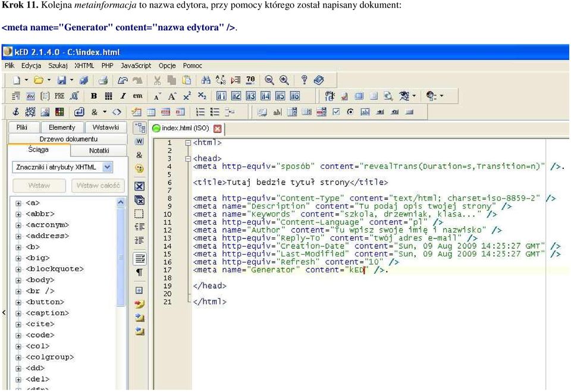Screen dimensions: 571x392
Task: Open the JavaScript menu
Action: pos(136,65)
